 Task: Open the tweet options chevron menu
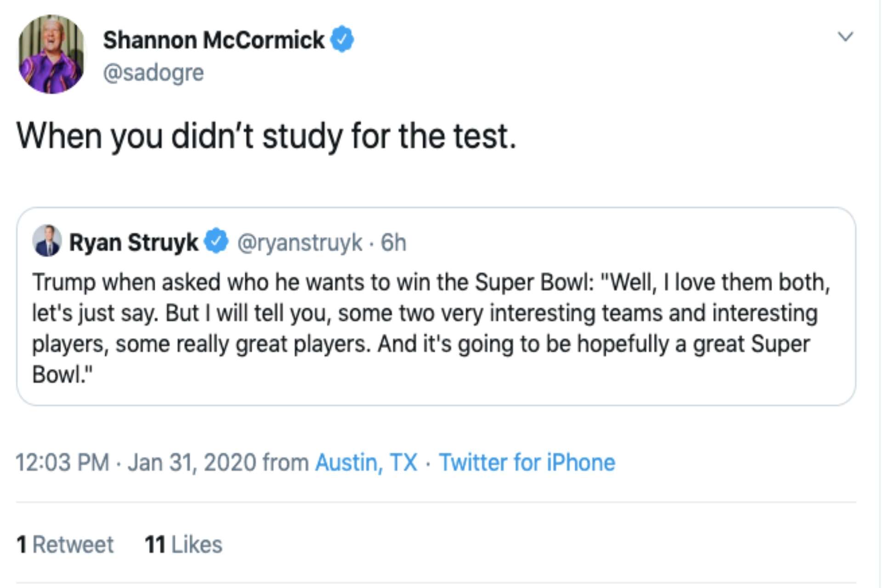(x=845, y=36)
